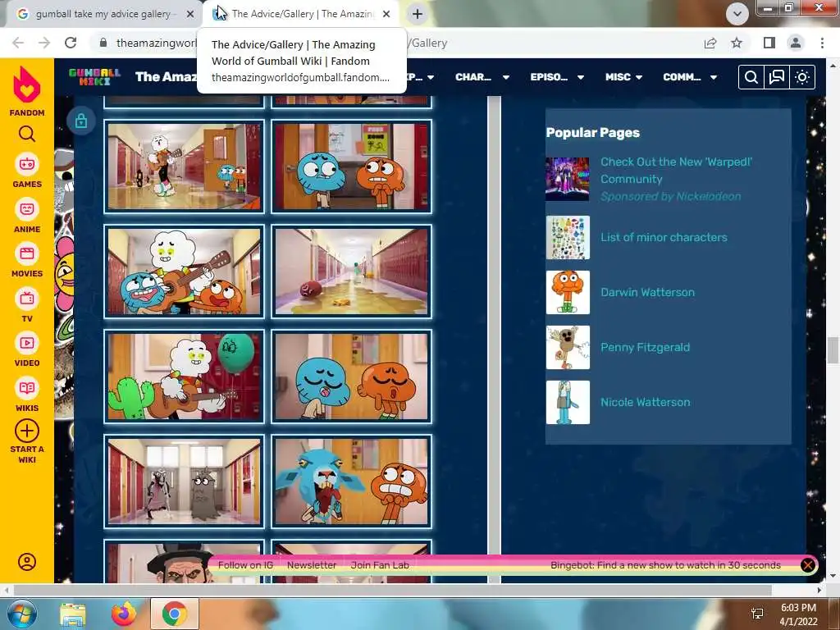Viewport: 840px width, 630px height.
Task: Click the page lock icon
Action: pyautogui.click(x=81, y=121)
